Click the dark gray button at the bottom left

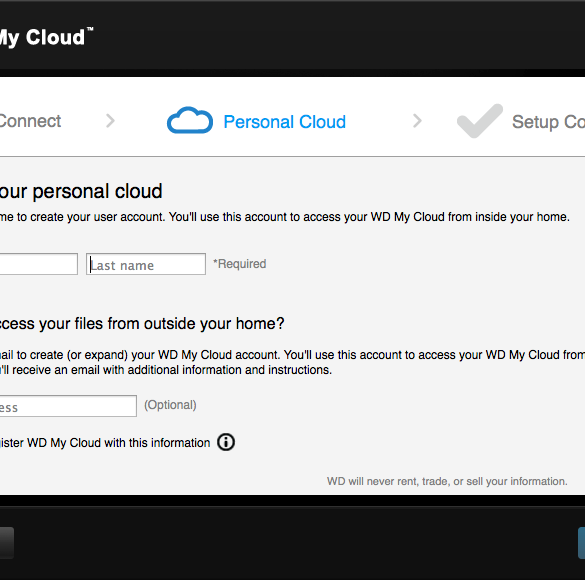(7, 543)
